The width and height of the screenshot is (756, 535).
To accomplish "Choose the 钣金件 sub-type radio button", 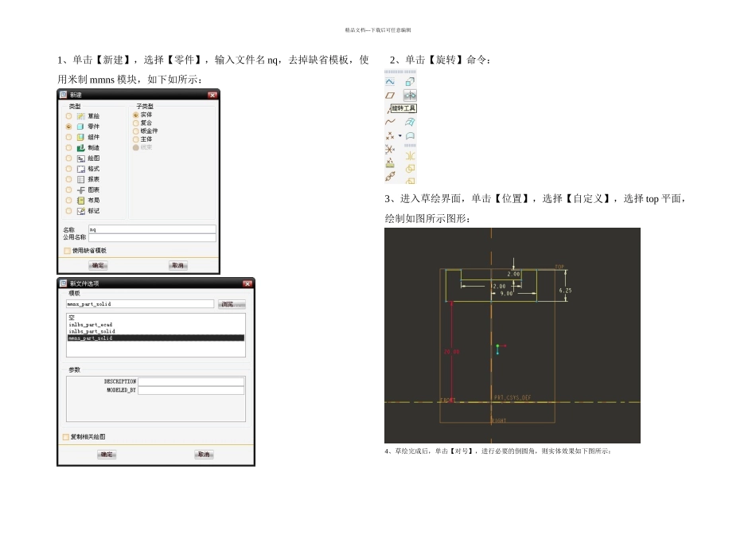I will (x=135, y=131).
